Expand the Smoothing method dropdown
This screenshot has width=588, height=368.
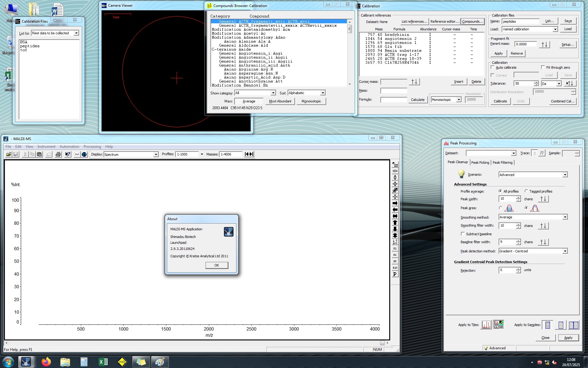tap(565, 217)
